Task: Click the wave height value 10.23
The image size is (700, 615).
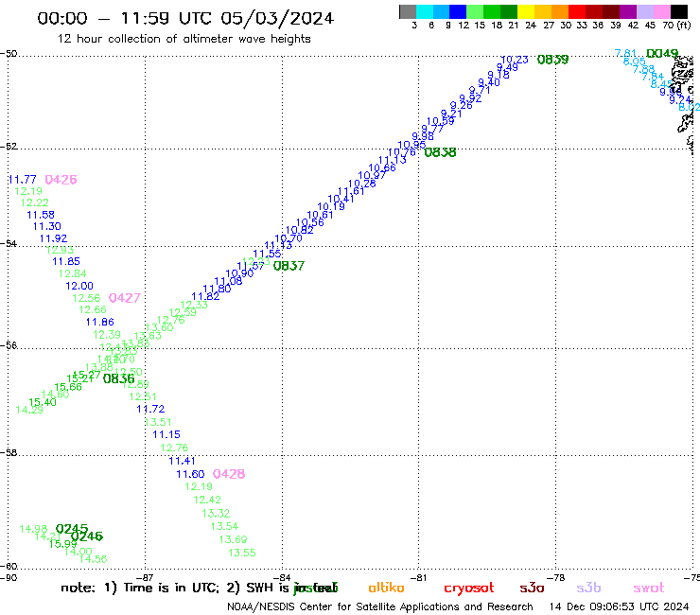Action: tap(515, 60)
